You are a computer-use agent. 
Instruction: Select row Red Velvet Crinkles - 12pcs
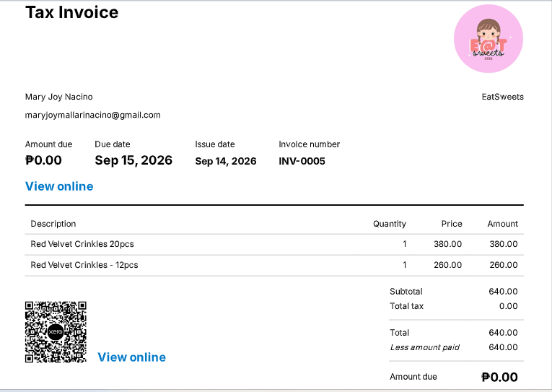pos(274,265)
